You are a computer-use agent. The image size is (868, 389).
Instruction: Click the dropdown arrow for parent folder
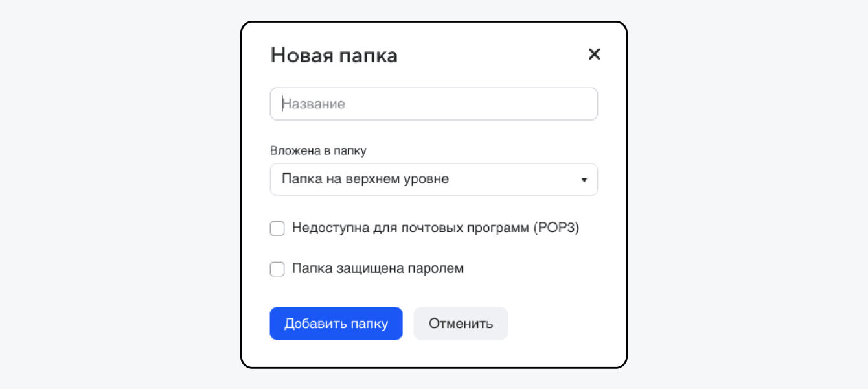click(x=584, y=180)
